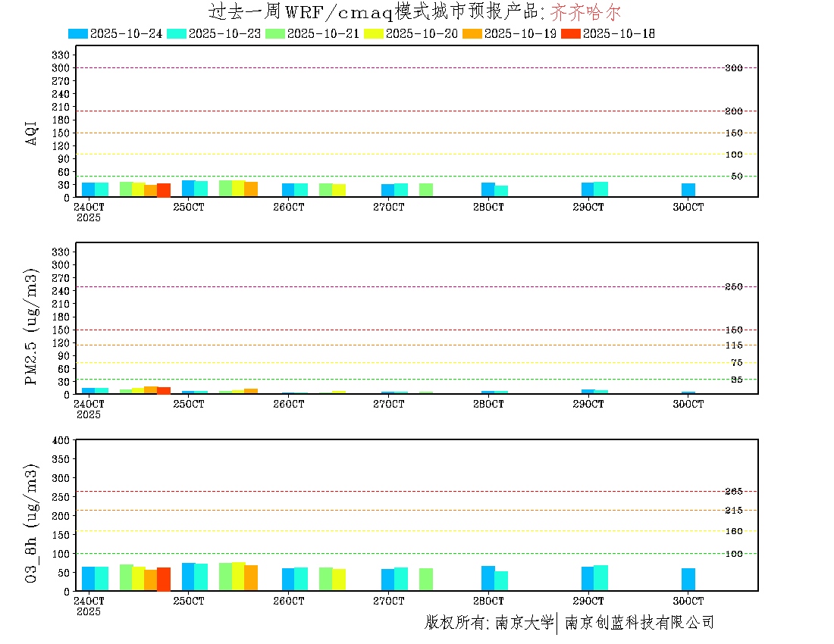Click the lone blue 30OCT bar in AQI chart

pyautogui.click(x=688, y=190)
